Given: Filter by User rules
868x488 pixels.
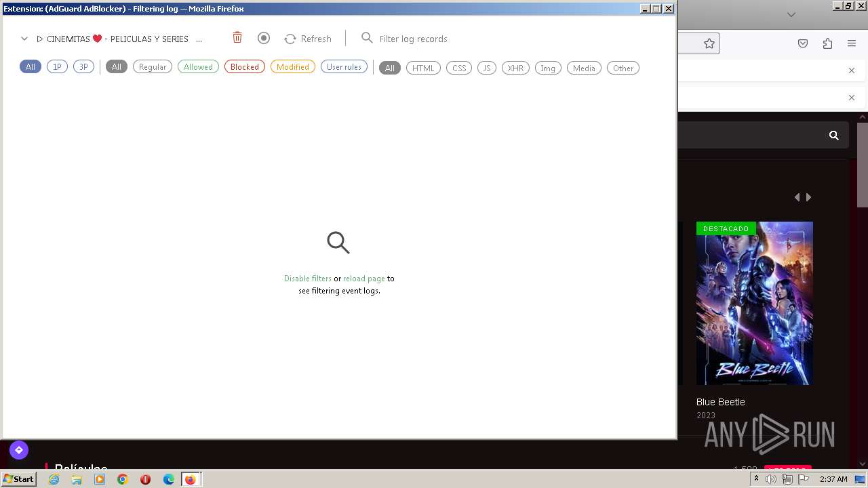Looking at the screenshot, I should click(344, 66).
